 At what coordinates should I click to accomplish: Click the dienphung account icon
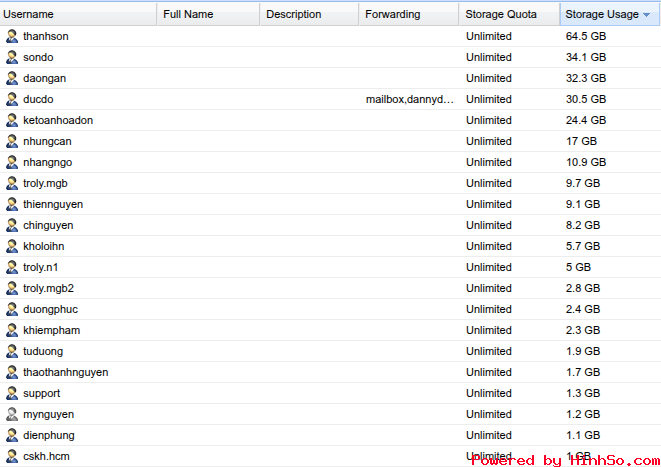(12, 435)
